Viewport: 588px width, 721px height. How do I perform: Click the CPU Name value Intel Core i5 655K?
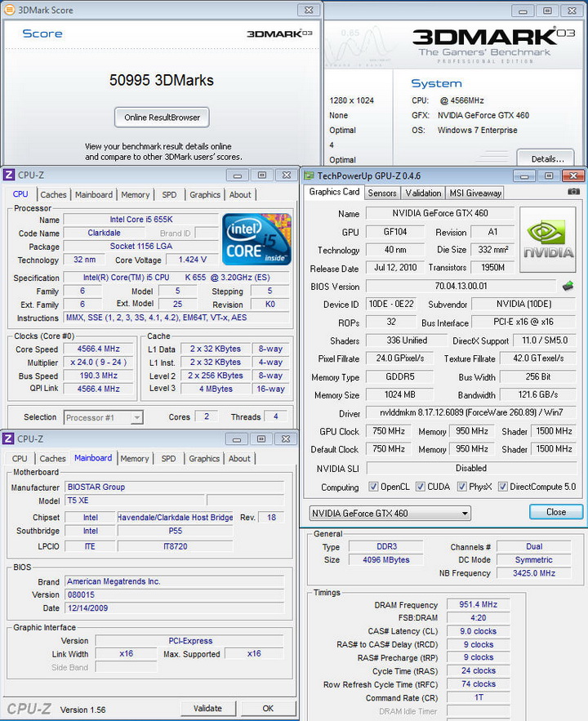tap(141, 220)
